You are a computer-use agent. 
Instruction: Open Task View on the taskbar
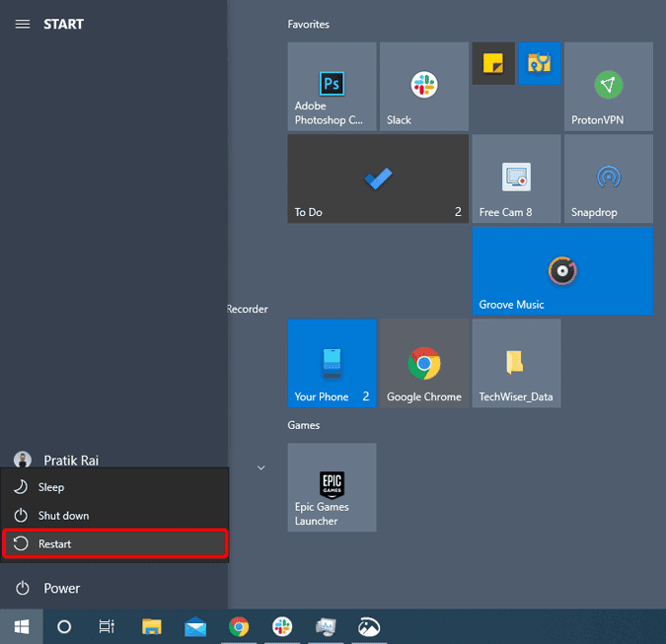click(107, 626)
